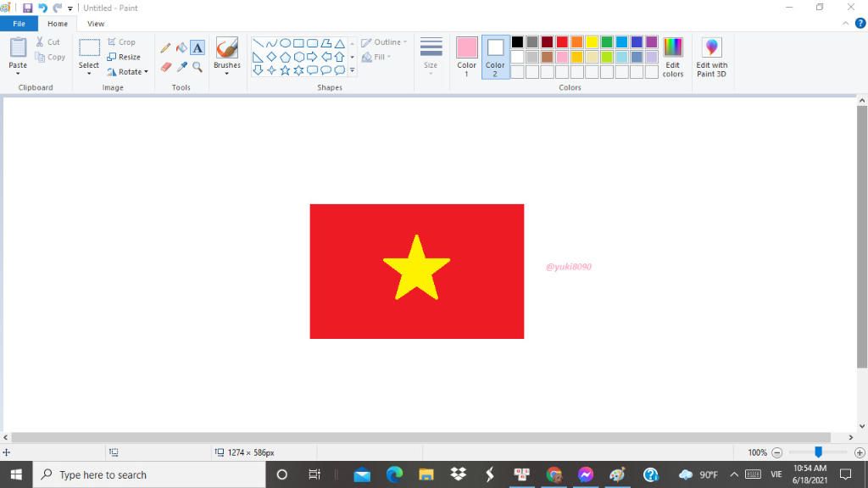The height and width of the screenshot is (488, 868).
Task: Click the Copy button
Action: [x=50, y=57]
